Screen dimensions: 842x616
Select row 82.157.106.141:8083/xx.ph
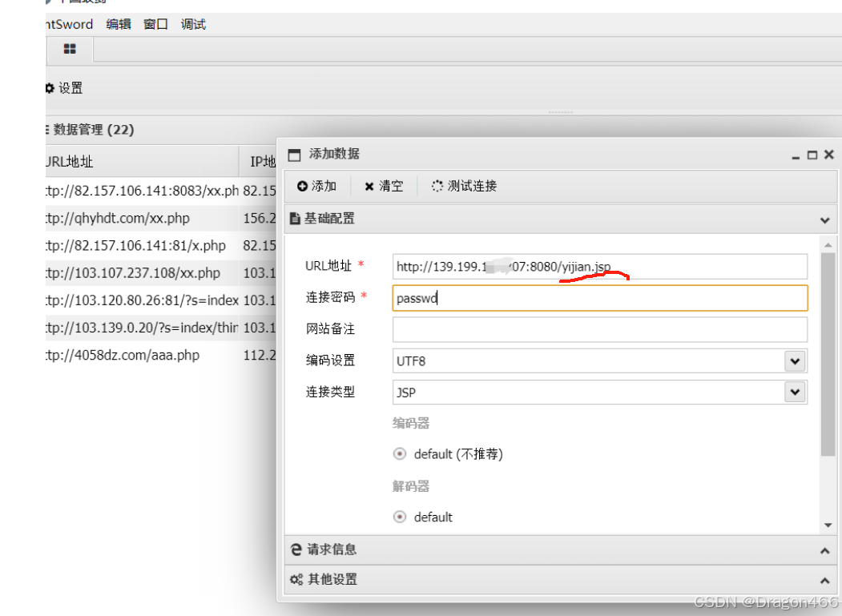[x=161, y=191]
